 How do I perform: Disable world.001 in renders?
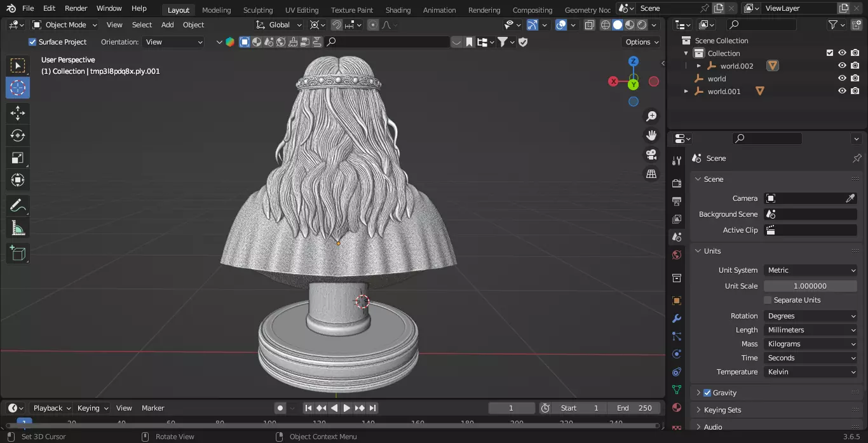pyautogui.click(x=855, y=92)
